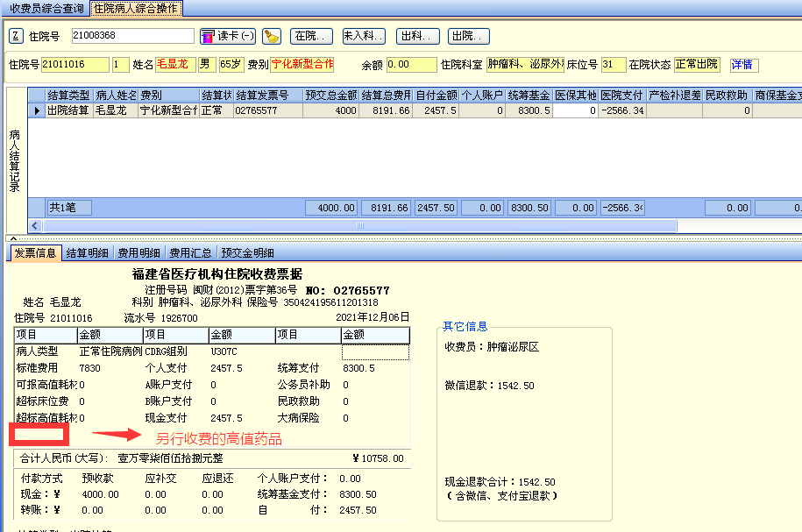The image size is (802, 532).
Task: Click the 床位号 field showing 31
Action: pyautogui.click(x=613, y=65)
